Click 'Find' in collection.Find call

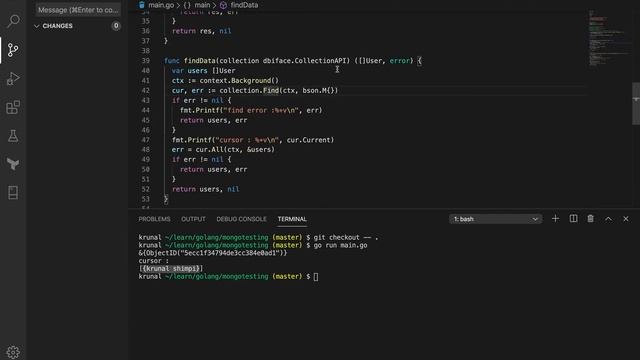(x=271, y=91)
